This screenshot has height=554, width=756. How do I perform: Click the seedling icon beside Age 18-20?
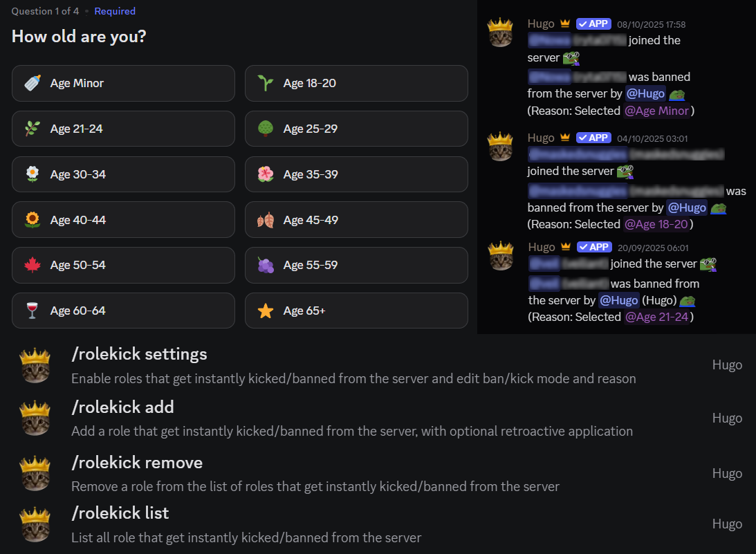[265, 84]
